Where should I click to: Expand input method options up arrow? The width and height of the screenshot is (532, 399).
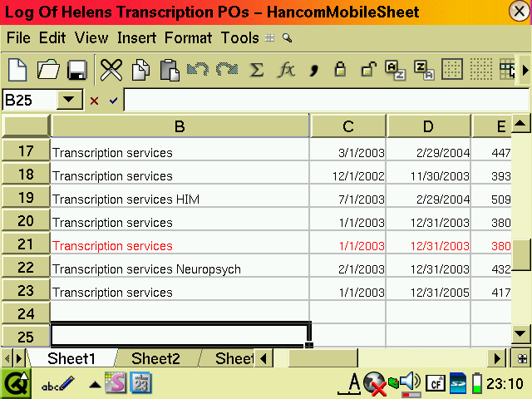point(95,384)
